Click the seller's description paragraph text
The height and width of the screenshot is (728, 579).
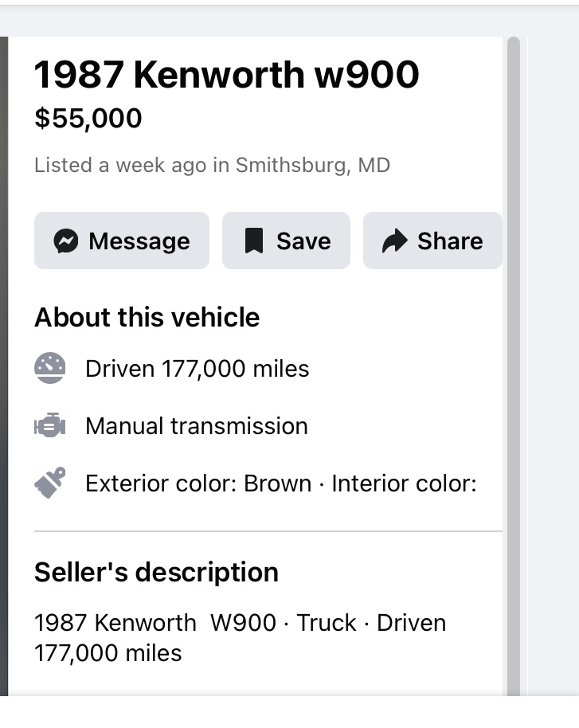coord(239,637)
